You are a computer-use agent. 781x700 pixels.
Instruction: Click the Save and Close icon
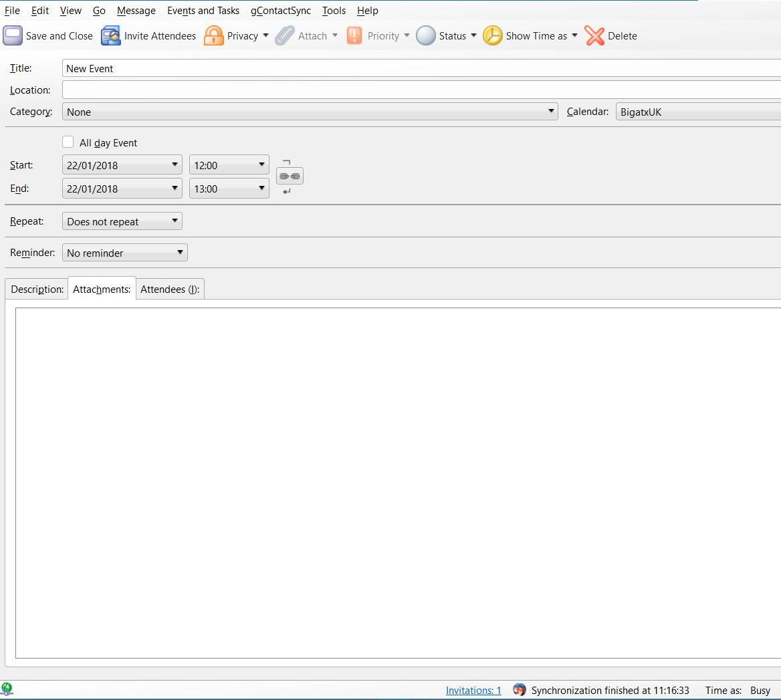point(13,35)
